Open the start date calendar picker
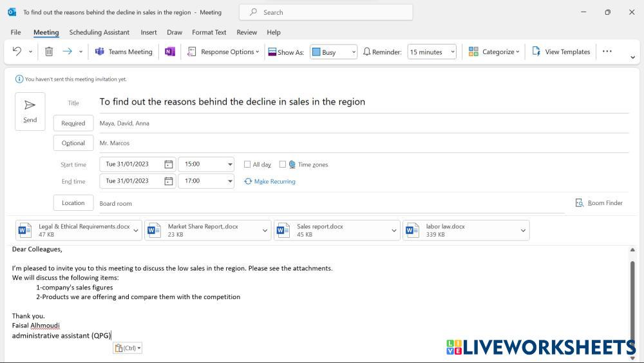 (x=169, y=164)
